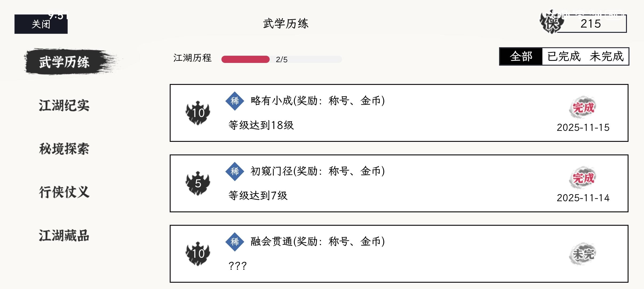
Task: Click the 5-point badge for 初窥门径
Action: pos(198,183)
